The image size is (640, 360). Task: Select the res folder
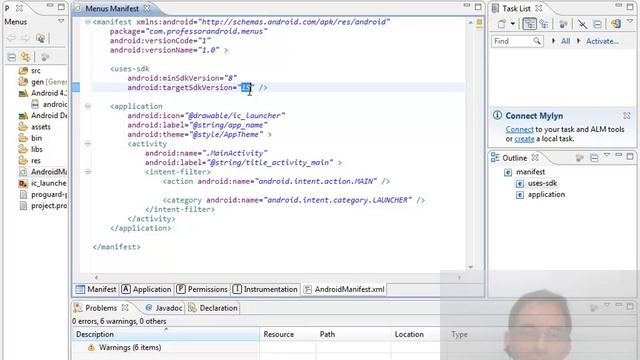(36, 161)
